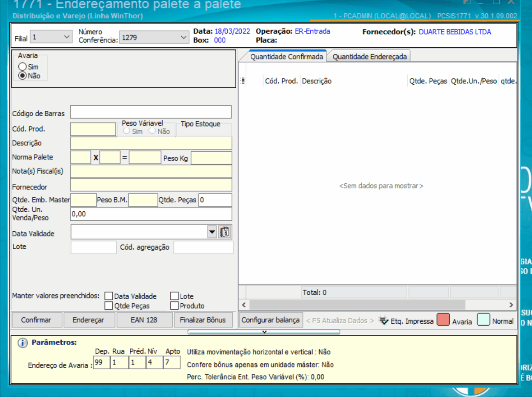
Task: Click the Confirmar button
Action: click(36, 320)
